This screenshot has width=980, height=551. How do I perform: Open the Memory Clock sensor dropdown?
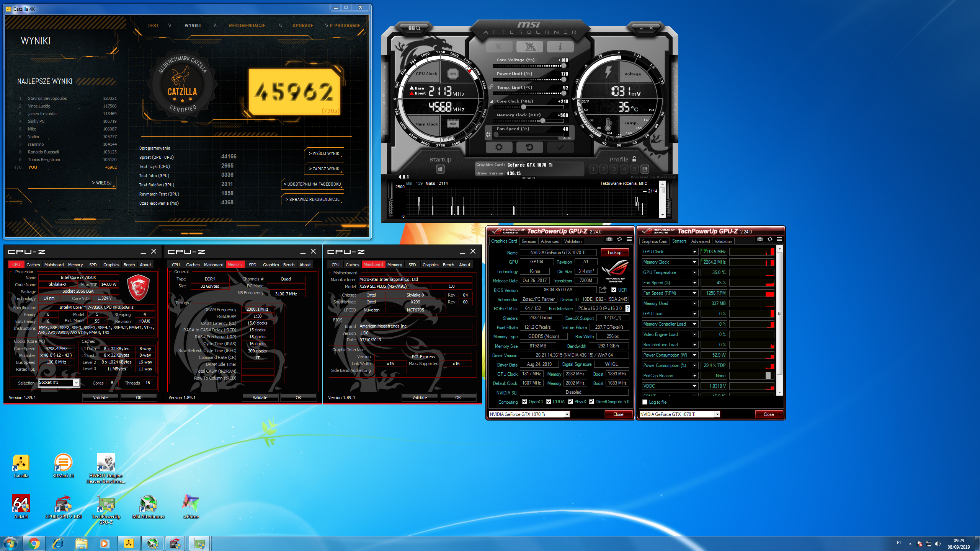click(694, 262)
